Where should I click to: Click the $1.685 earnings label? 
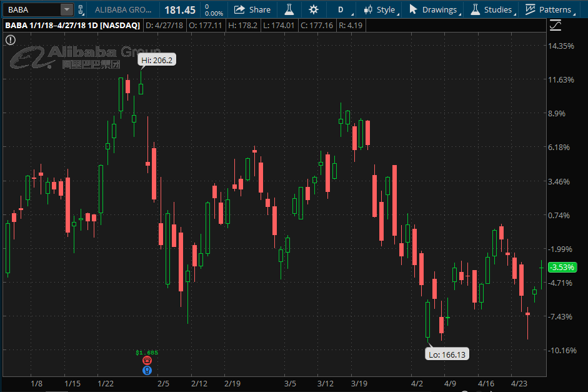[147, 352]
